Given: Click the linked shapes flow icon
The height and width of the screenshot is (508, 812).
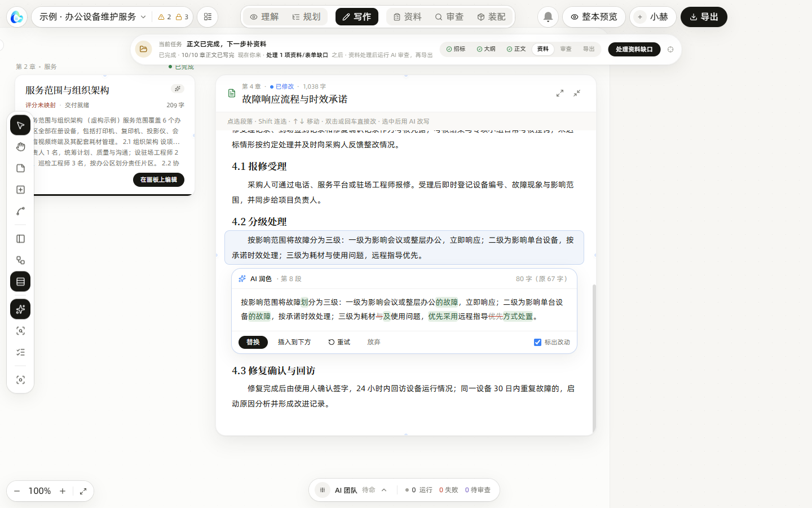Looking at the screenshot, I should [x=20, y=260].
